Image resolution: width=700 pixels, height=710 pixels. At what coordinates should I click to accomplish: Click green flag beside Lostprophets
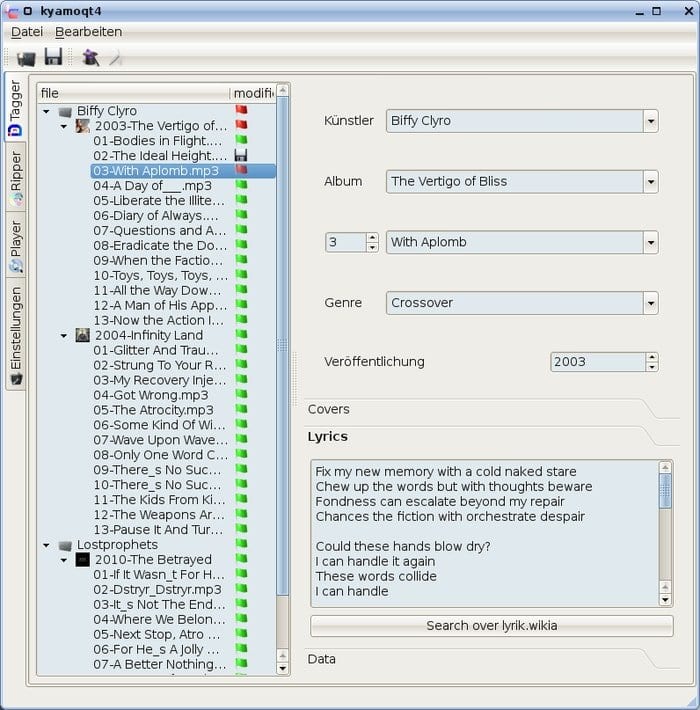pyautogui.click(x=241, y=543)
